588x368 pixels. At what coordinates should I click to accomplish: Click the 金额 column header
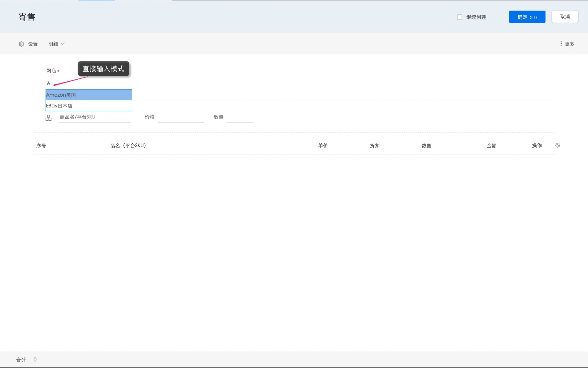[x=491, y=146]
